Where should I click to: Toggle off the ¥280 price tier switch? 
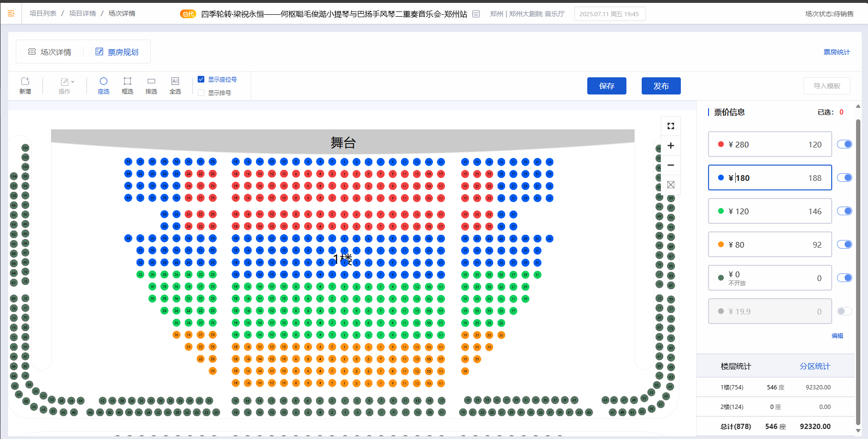click(x=844, y=144)
